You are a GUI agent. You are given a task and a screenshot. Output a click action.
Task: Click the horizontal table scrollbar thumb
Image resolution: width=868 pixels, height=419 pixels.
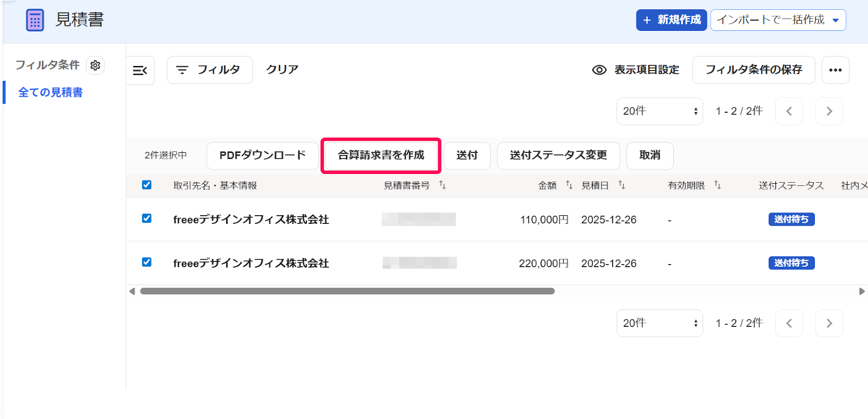pos(347,291)
